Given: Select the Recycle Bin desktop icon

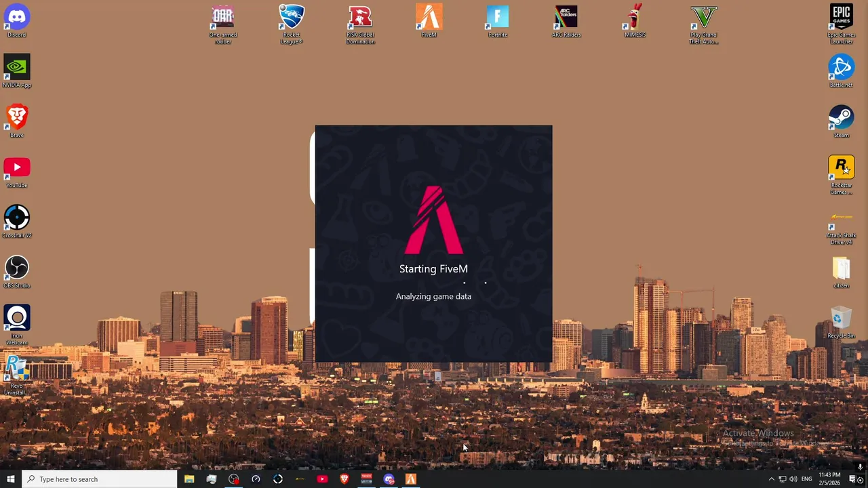Looking at the screenshot, I should (x=842, y=322).
